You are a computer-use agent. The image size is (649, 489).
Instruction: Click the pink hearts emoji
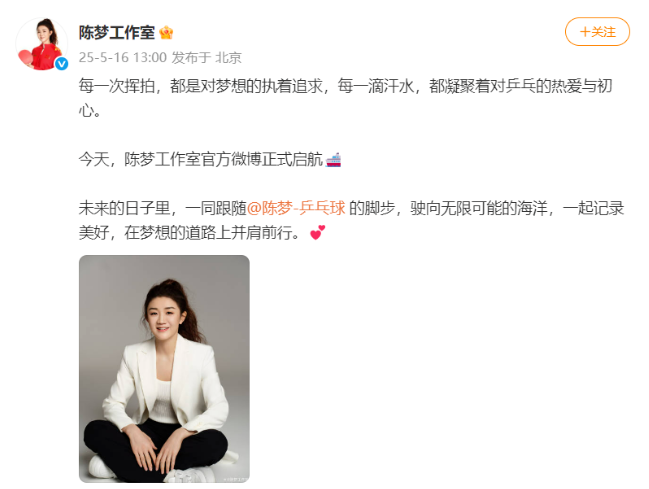317,233
